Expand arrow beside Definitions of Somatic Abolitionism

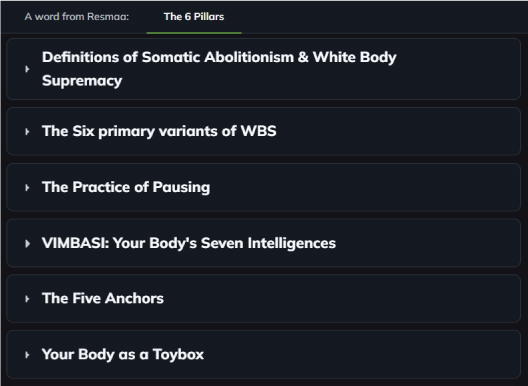coord(27,69)
